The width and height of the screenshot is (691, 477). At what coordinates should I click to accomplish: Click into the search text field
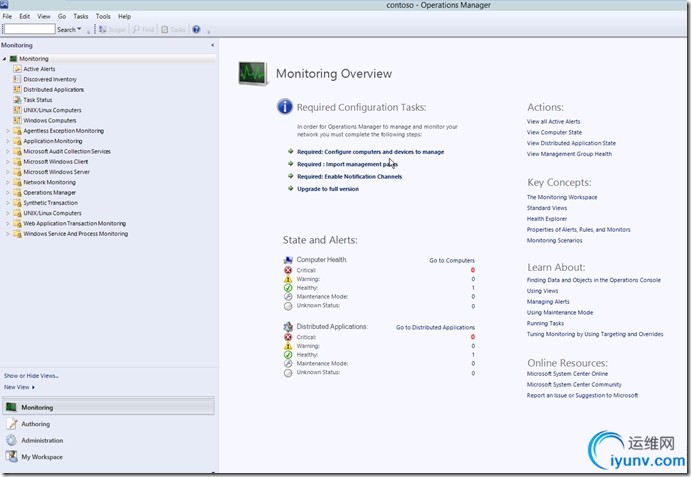coord(29,29)
